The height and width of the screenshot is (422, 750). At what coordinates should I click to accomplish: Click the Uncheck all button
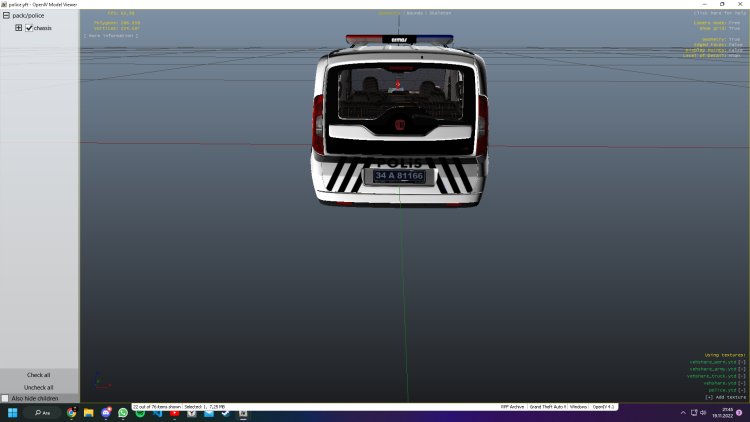pyautogui.click(x=39, y=387)
